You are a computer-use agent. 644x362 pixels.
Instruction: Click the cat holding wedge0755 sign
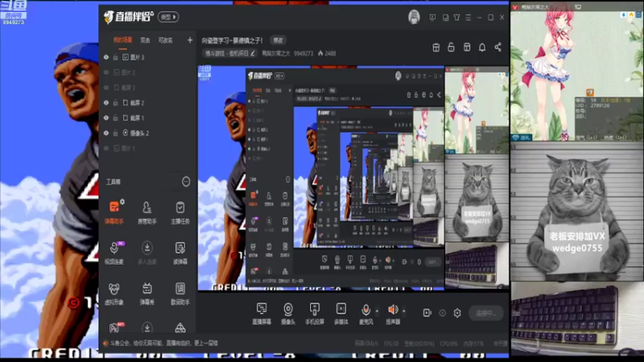(576, 212)
